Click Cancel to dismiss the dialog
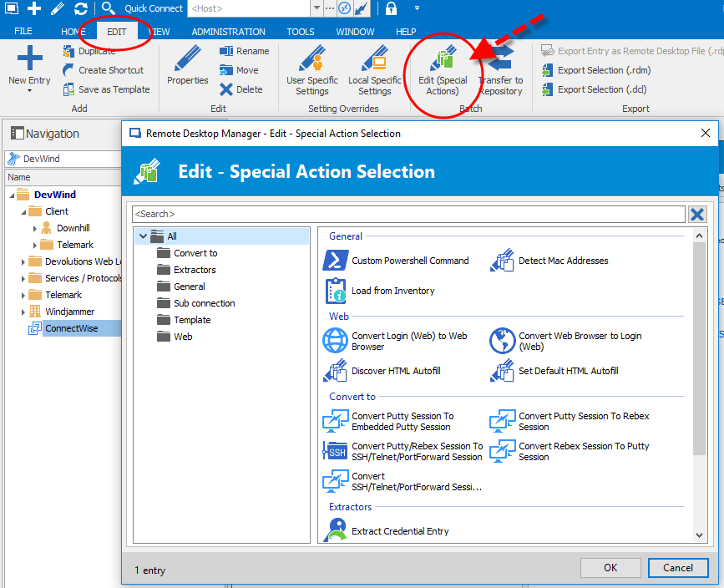The width and height of the screenshot is (724, 588). [x=678, y=567]
